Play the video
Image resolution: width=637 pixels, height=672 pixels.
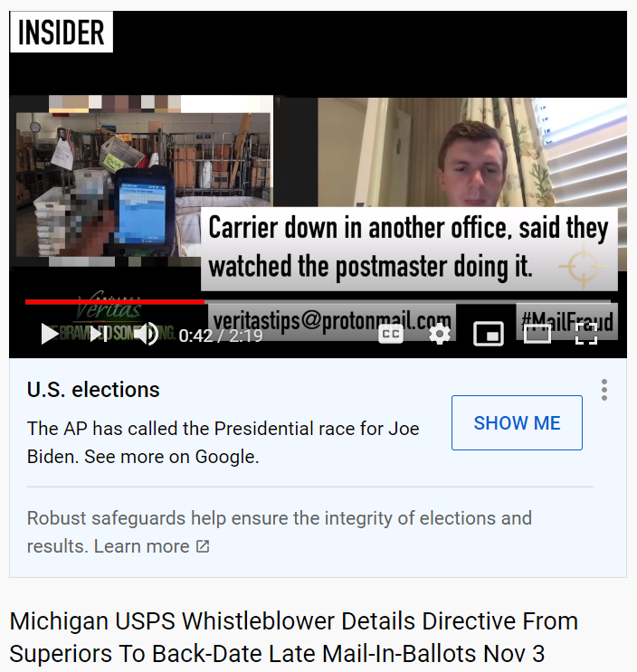click(x=50, y=334)
